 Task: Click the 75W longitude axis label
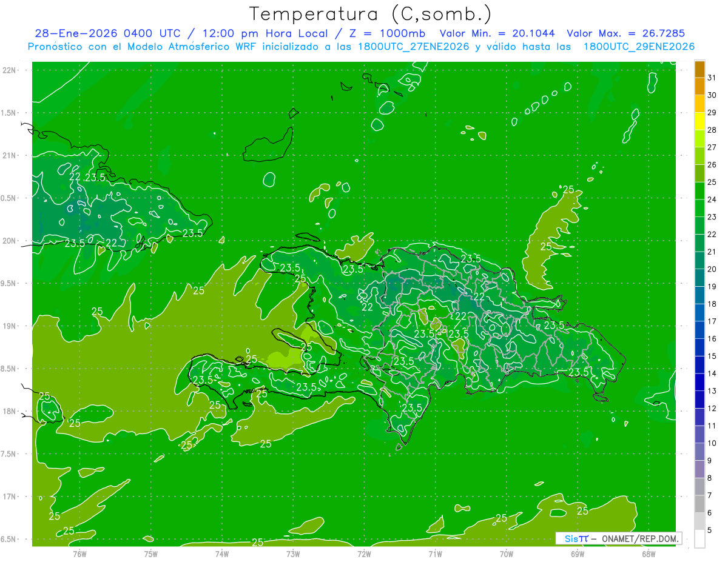point(151,554)
